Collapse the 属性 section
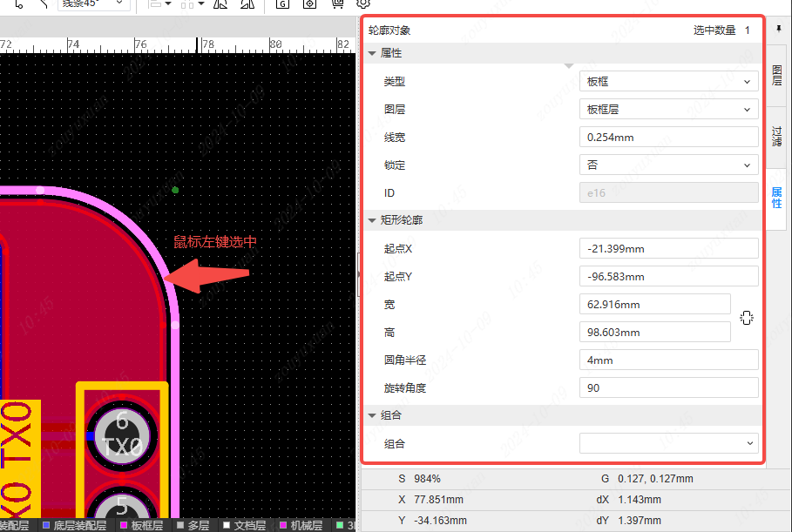The image size is (792, 532). pos(372,53)
